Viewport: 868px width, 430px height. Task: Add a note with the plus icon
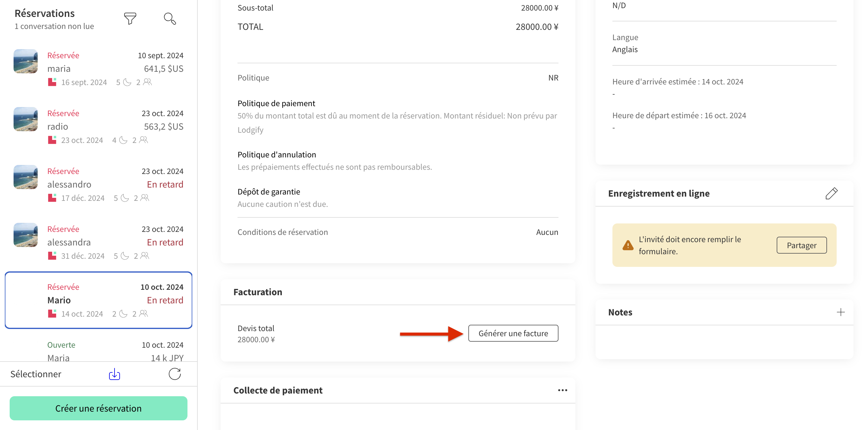[840, 312]
